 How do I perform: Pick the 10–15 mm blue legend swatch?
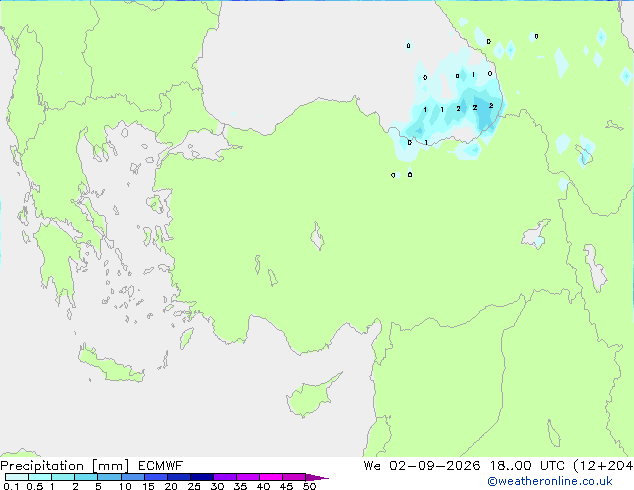tap(133, 477)
